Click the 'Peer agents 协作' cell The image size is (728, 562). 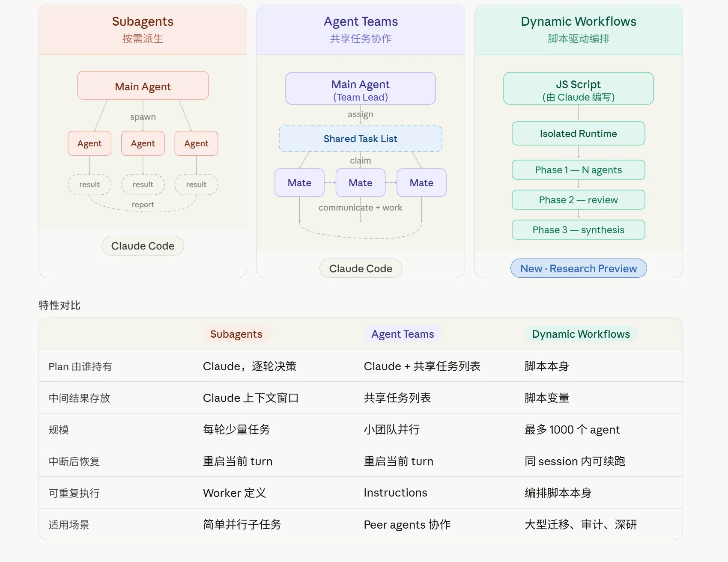[x=407, y=525]
